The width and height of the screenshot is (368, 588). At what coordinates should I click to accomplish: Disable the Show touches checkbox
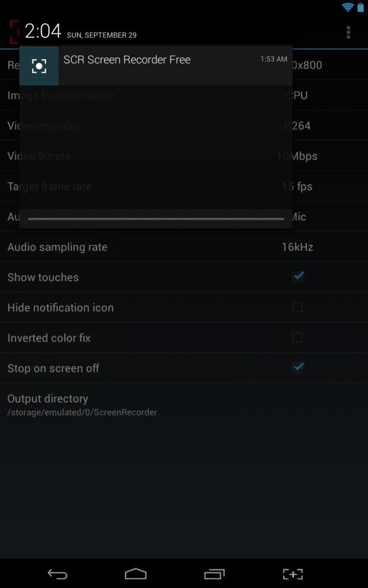(x=297, y=277)
